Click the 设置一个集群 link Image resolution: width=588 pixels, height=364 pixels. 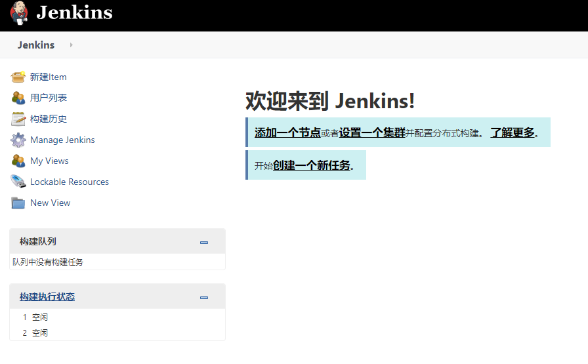tap(372, 132)
